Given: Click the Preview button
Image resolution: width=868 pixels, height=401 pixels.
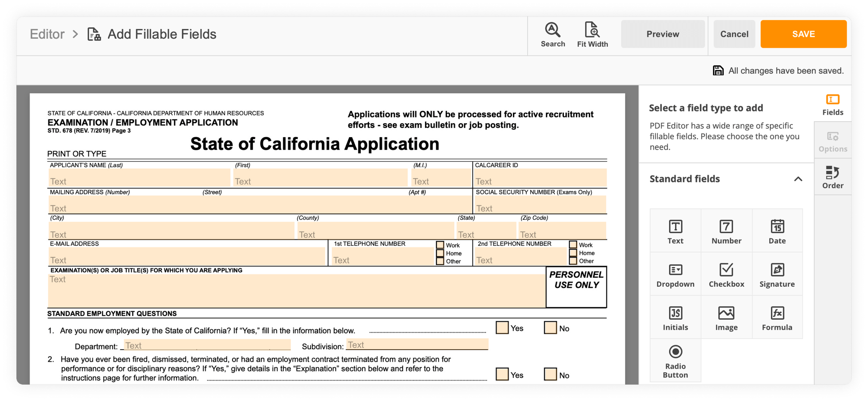Looking at the screenshot, I should click(663, 34).
